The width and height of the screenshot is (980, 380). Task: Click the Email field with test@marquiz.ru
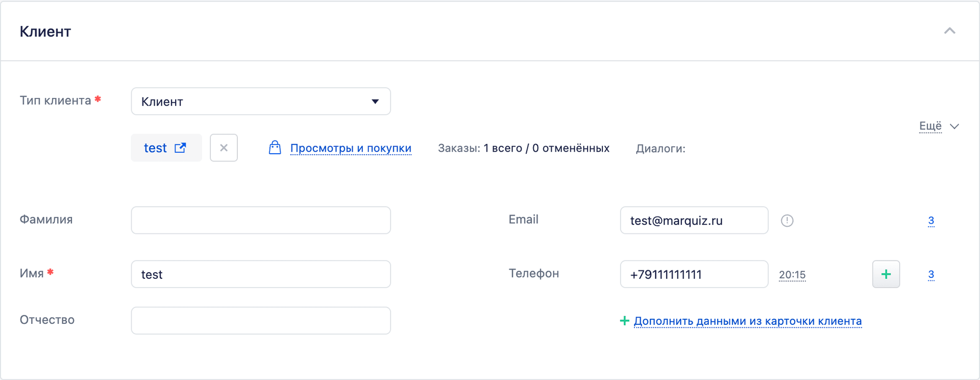tap(694, 220)
